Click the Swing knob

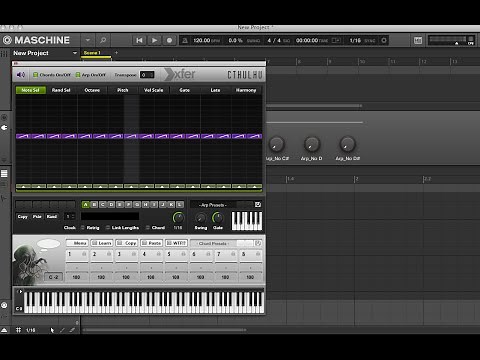pyautogui.click(x=200, y=218)
